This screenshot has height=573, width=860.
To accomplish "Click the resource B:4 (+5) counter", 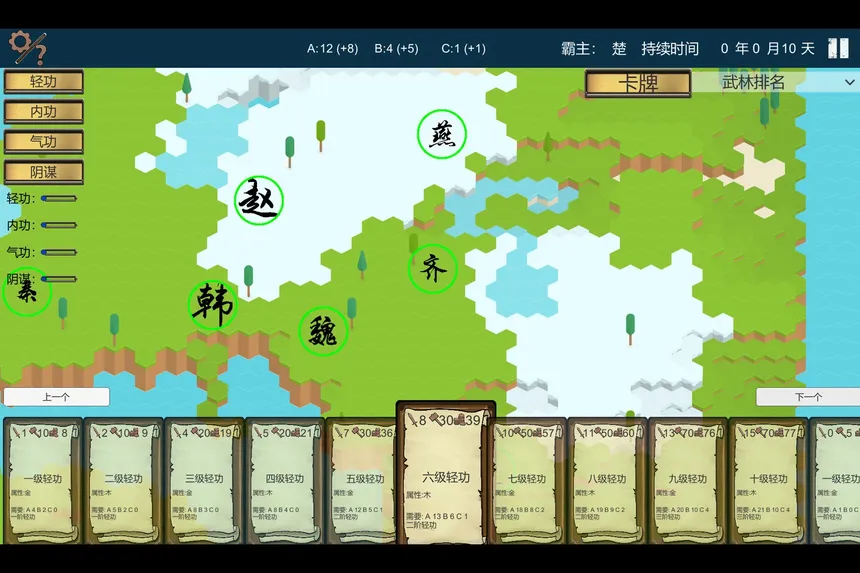I will pos(397,49).
